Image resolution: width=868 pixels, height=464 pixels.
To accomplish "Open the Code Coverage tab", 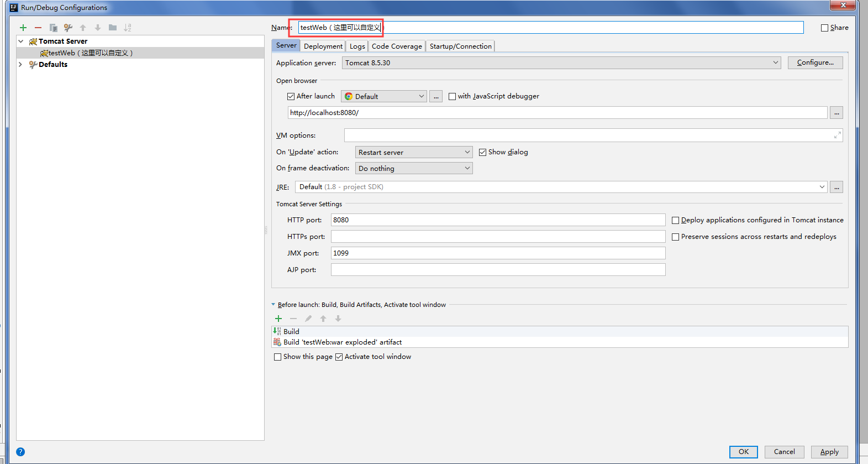I will [x=397, y=46].
